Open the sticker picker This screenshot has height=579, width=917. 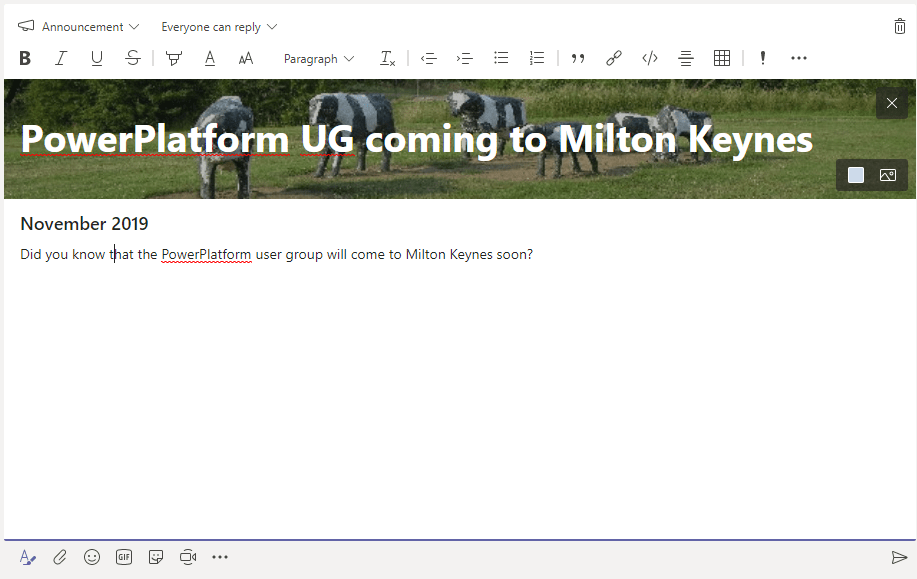point(156,557)
